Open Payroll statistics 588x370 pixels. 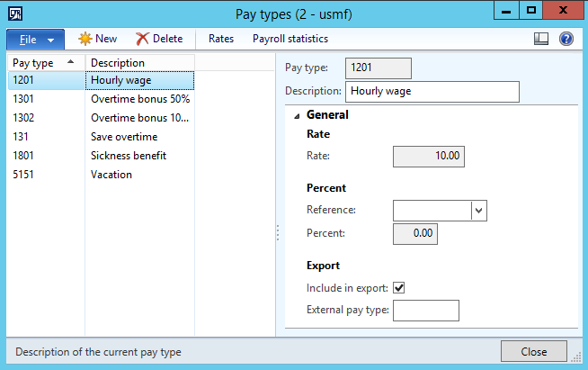coord(290,39)
